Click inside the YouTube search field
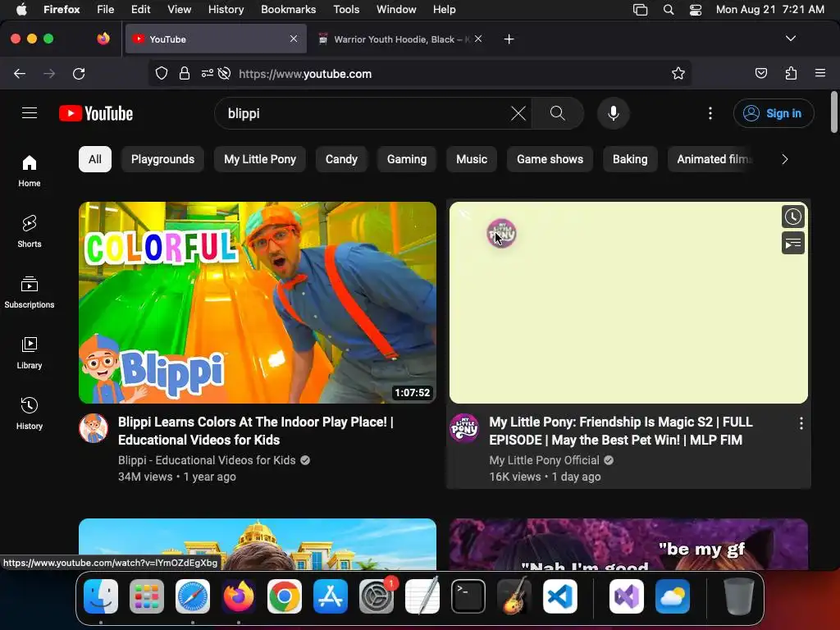The image size is (840, 630). tap(364, 113)
